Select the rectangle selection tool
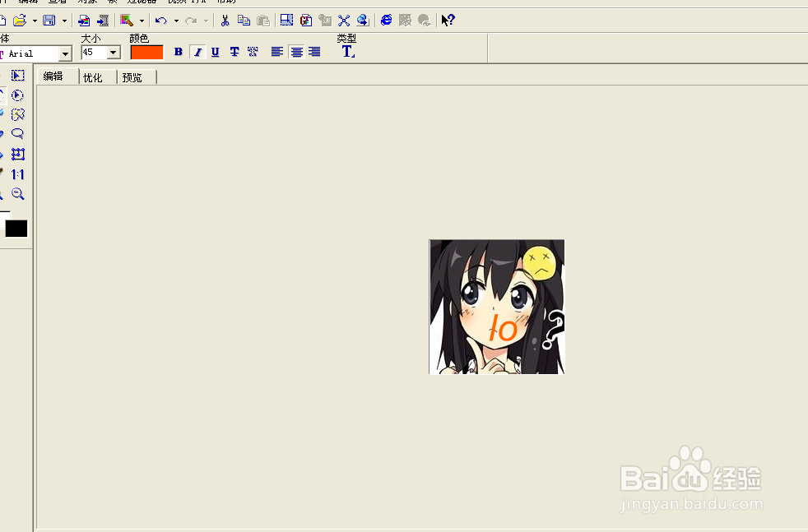This screenshot has height=532, width=808. 18,76
